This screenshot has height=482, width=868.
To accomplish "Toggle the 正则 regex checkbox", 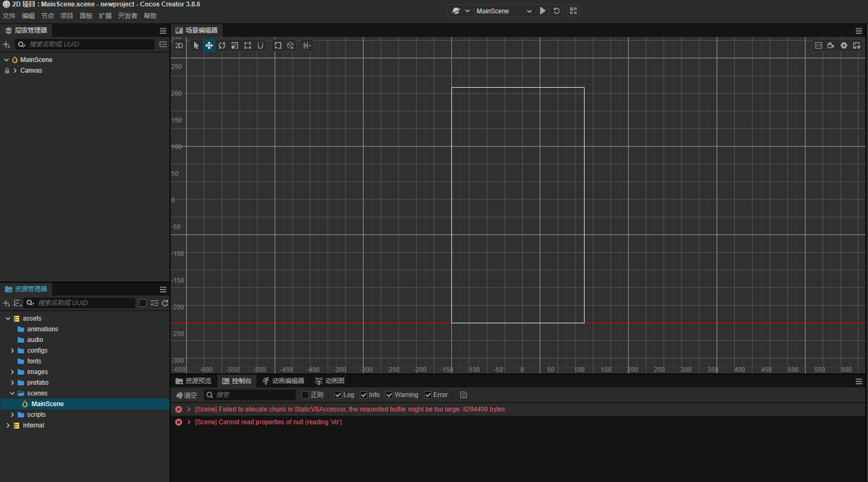I will [x=305, y=395].
